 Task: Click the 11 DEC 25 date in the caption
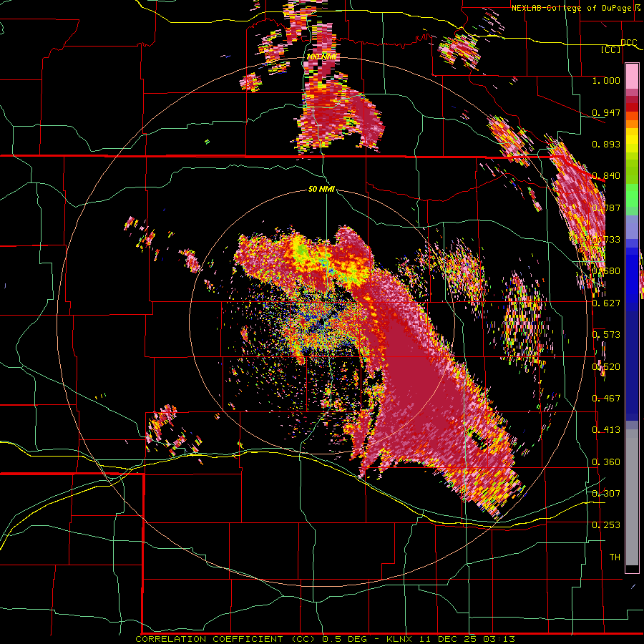tap(448, 639)
